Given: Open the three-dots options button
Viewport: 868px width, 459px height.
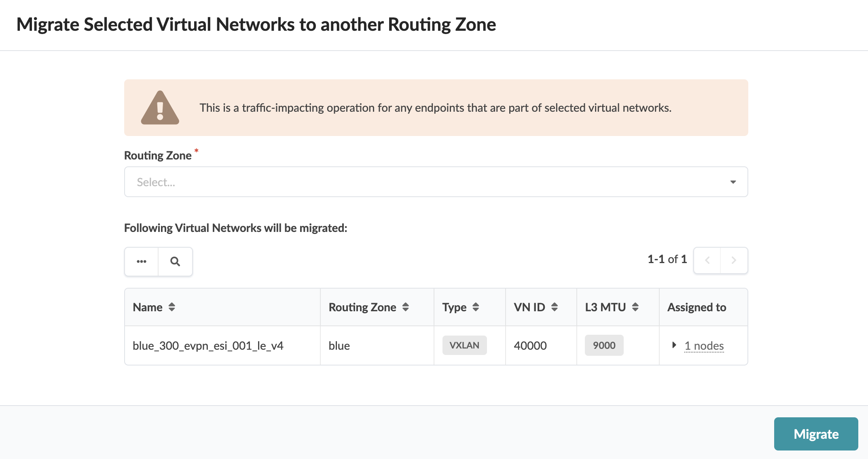Looking at the screenshot, I should point(142,261).
